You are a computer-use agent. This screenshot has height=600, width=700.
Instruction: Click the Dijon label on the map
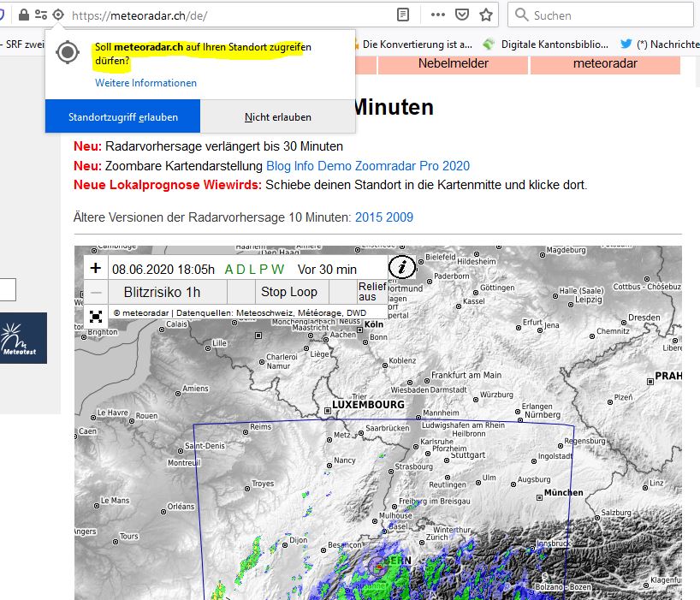click(x=298, y=540)
